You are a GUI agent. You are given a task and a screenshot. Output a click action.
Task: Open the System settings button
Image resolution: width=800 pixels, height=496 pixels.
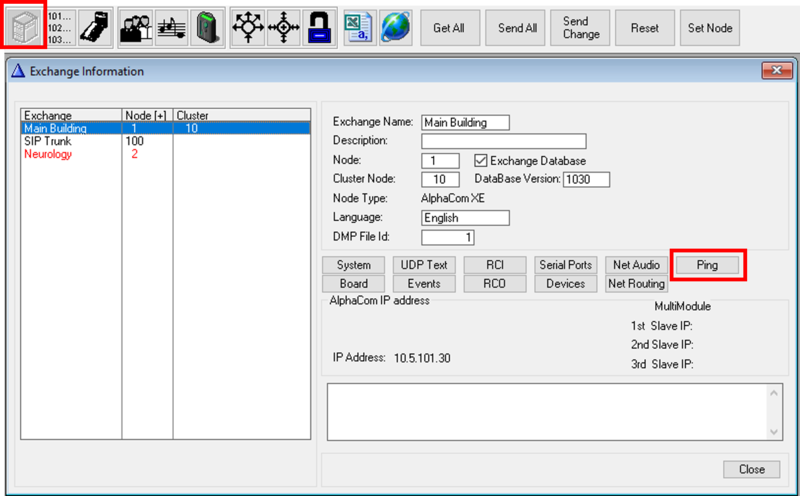[354, 265]
